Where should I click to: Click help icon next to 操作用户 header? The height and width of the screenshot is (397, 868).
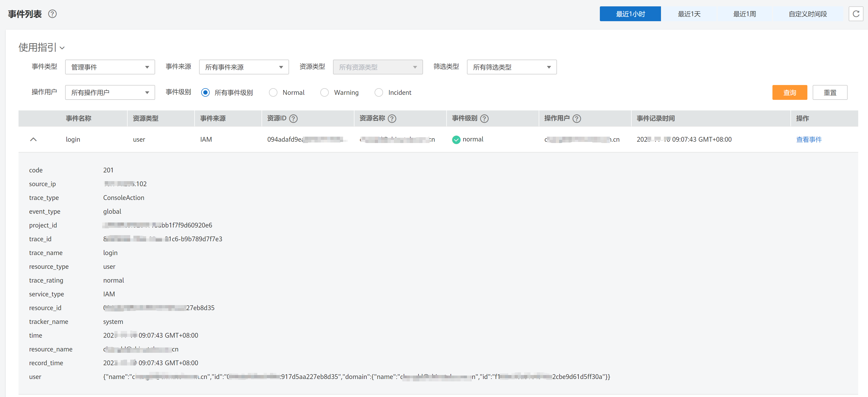tap(577, 119)
